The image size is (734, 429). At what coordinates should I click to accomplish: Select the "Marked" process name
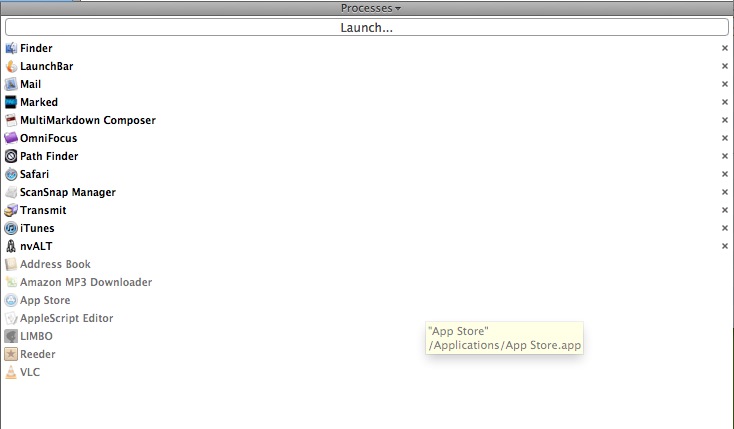pyautogui.click(x=39, y=102)
